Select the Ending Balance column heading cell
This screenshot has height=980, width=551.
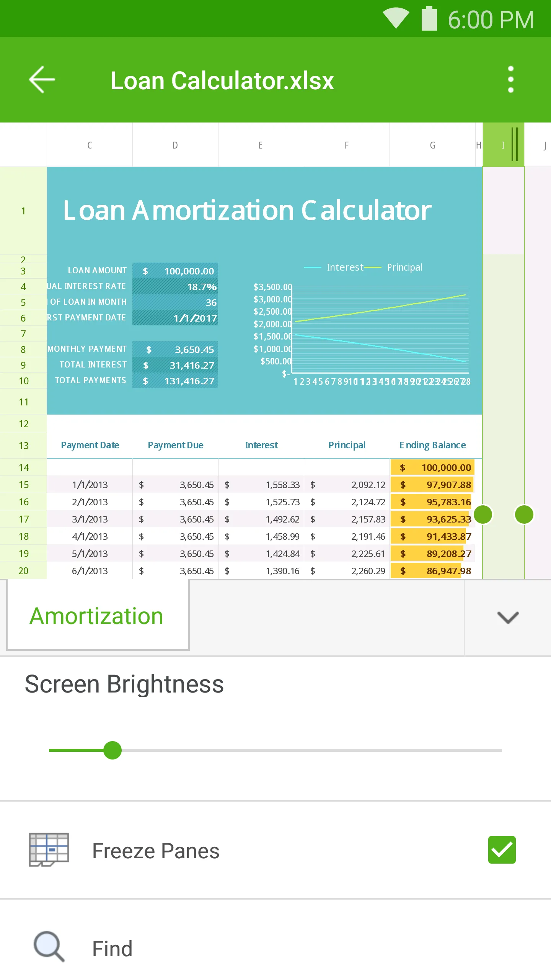pos(432,445)
